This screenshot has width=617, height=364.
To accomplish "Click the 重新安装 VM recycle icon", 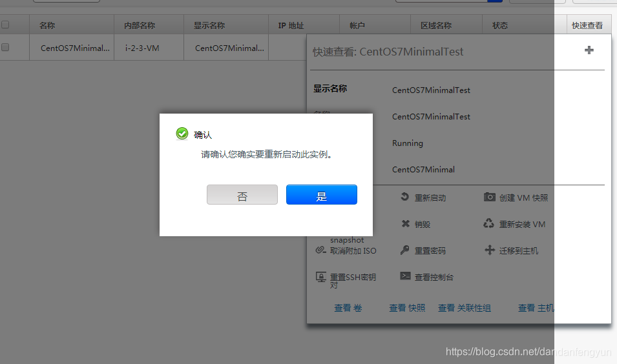I will tap(488, 224).
